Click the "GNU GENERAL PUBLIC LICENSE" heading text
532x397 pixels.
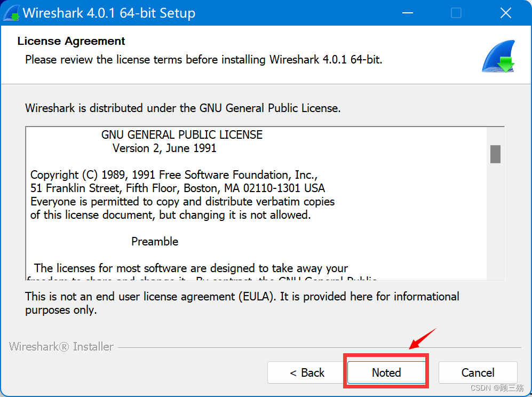[182, 134]
